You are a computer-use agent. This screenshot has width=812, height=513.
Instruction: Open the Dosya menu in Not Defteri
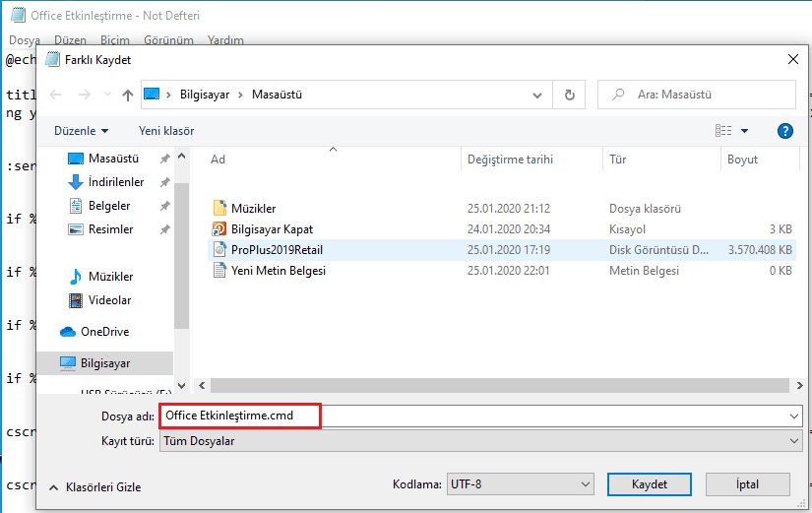[25, 40]
